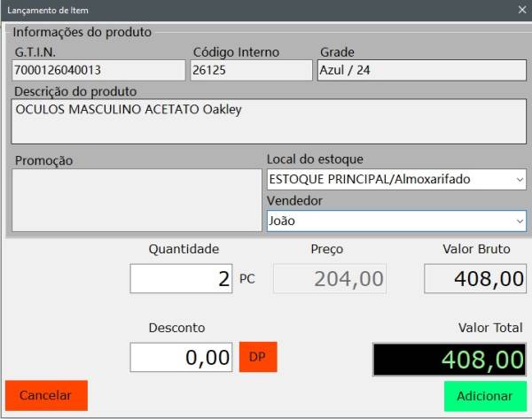Click the Adicionar button
This screenshot has height=419, width=532.
(x=484, y=396)
